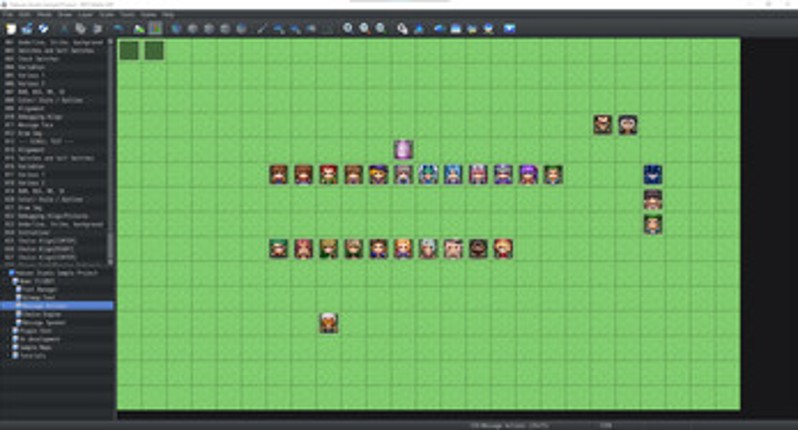Open the File menu
798x430 pixels.
pos(8,15)
